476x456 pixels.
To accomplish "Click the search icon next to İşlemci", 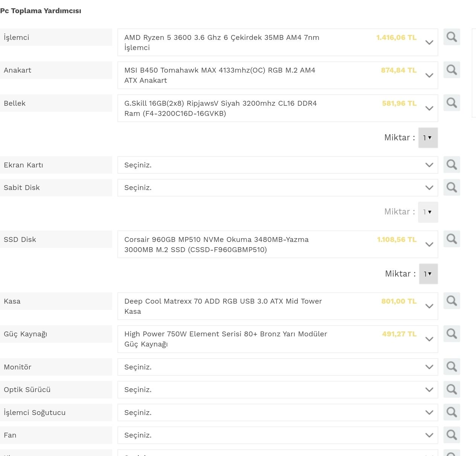I will [452, 37].
